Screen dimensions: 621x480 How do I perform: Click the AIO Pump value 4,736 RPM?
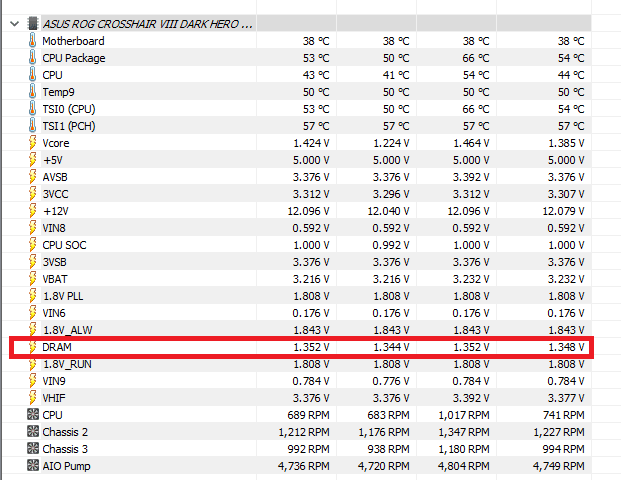[303, 466]
